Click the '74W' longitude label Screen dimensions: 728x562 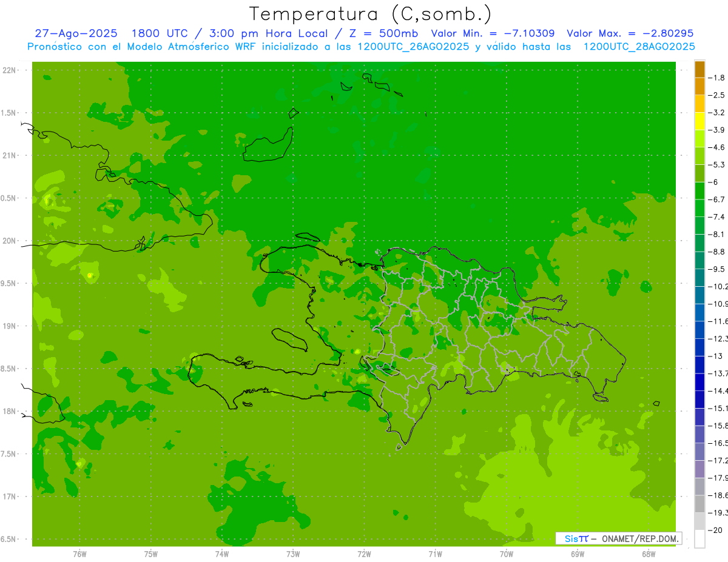tap(221, 554)
